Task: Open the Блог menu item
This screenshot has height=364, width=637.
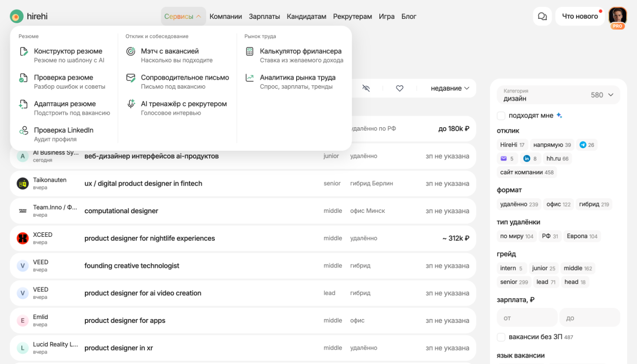Action: point(409,17)
